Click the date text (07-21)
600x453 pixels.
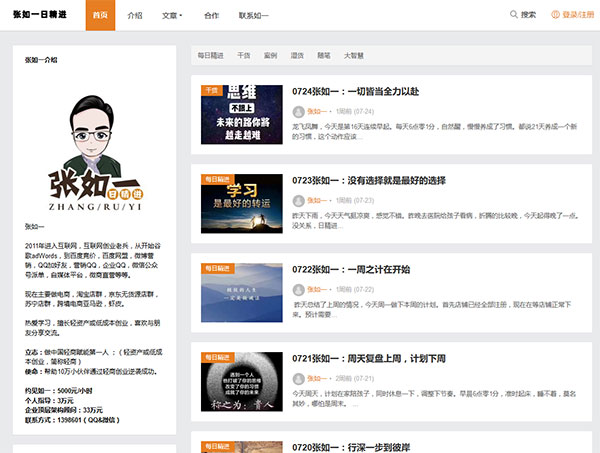coord(364,379)
